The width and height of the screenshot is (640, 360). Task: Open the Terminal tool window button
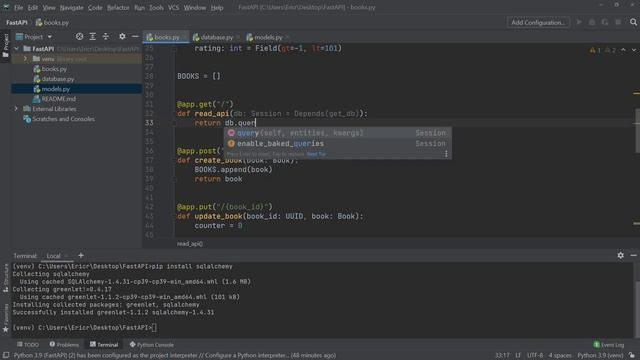pos(104,345)
